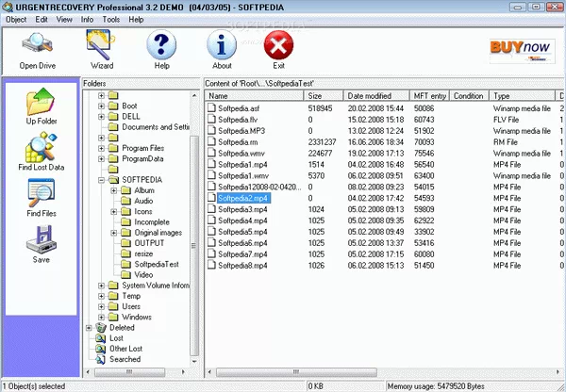
Task: Click the Save floppy icon
Action: (x=42, y=239)
